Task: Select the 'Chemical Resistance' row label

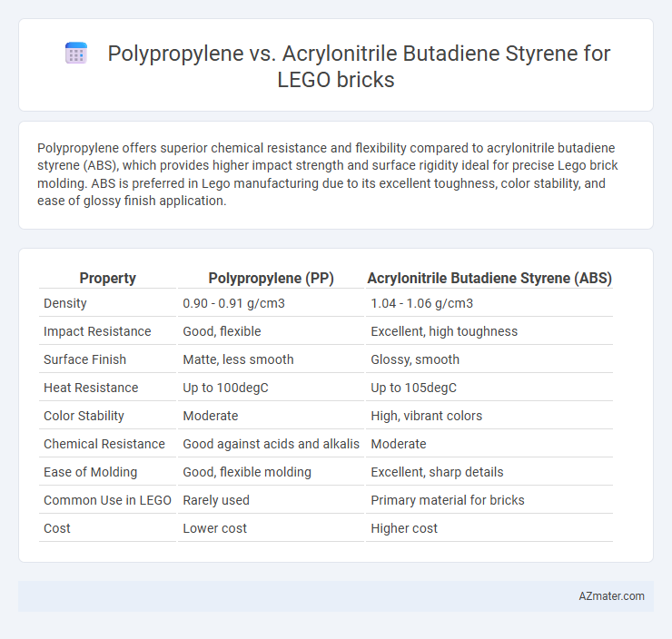Action: click(104, 444)
